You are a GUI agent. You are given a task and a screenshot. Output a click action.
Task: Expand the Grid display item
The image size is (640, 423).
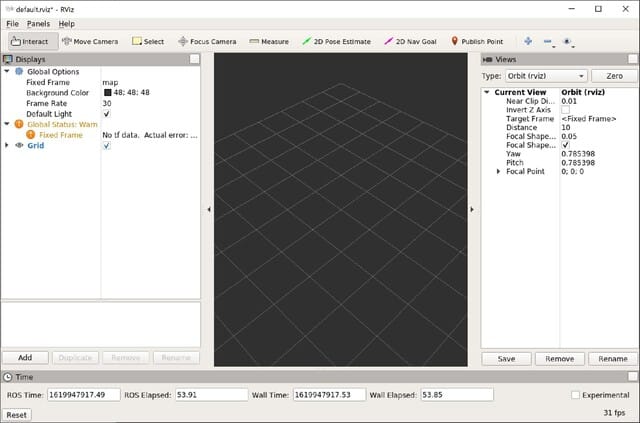click(7, 145)
